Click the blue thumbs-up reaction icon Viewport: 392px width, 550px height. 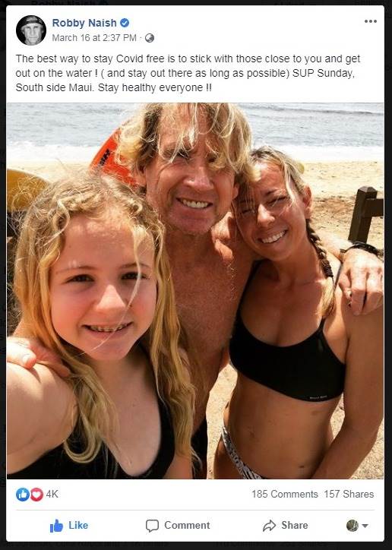point(23,495)
